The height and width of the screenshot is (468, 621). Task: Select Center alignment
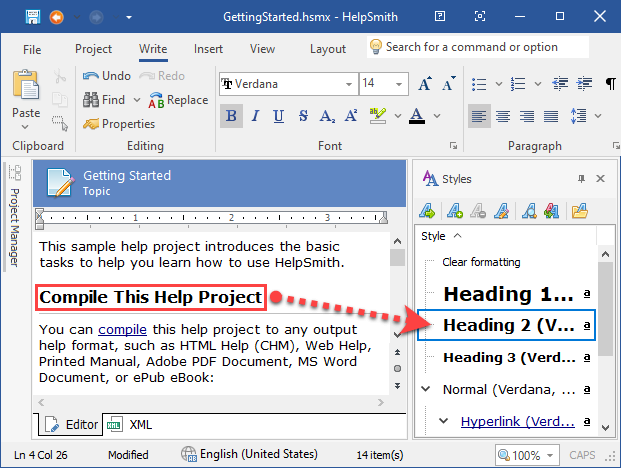pos(503,116)
